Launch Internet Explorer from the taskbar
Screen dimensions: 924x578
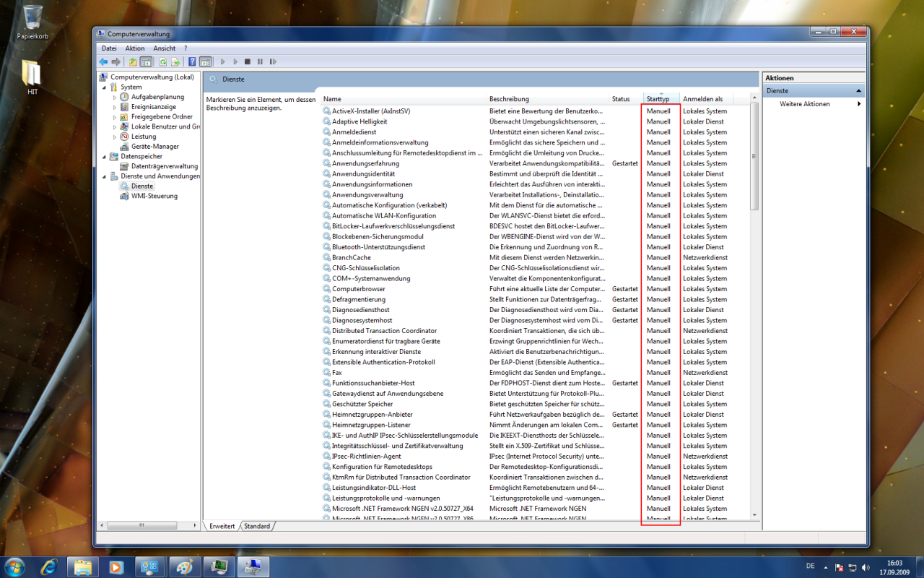pyautogui.click(x=49, y=566)
